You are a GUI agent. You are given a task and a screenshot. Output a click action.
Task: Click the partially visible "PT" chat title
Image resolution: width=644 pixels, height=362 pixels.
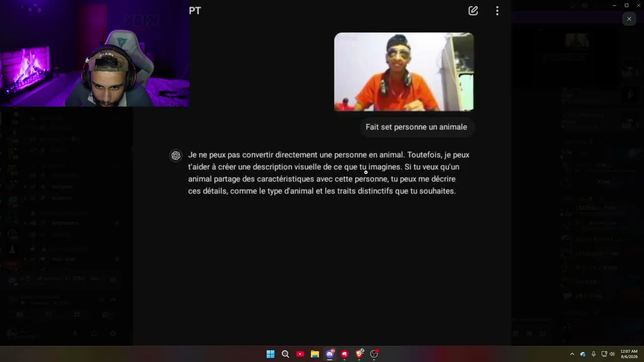pyautogui.click(x=195, y=11)
